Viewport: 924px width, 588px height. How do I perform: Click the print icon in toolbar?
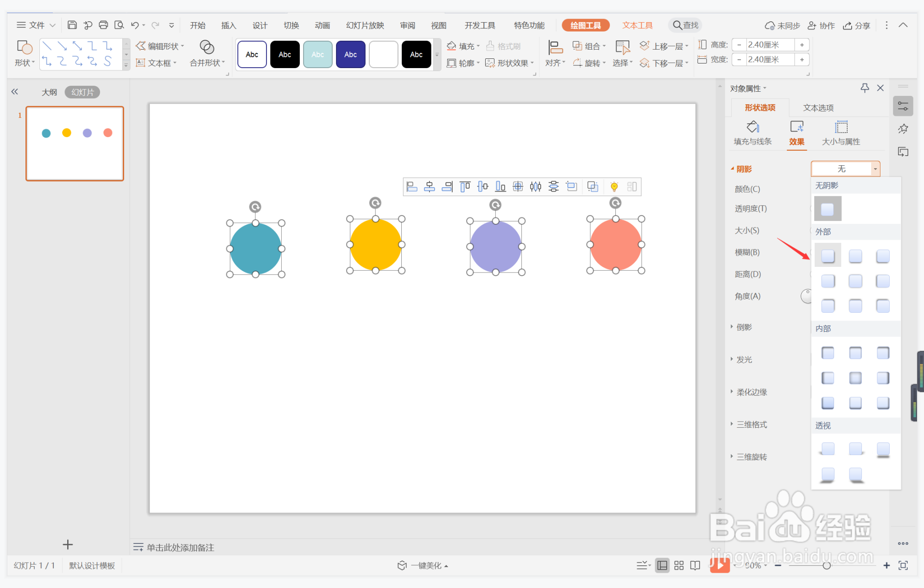point(103,25)
